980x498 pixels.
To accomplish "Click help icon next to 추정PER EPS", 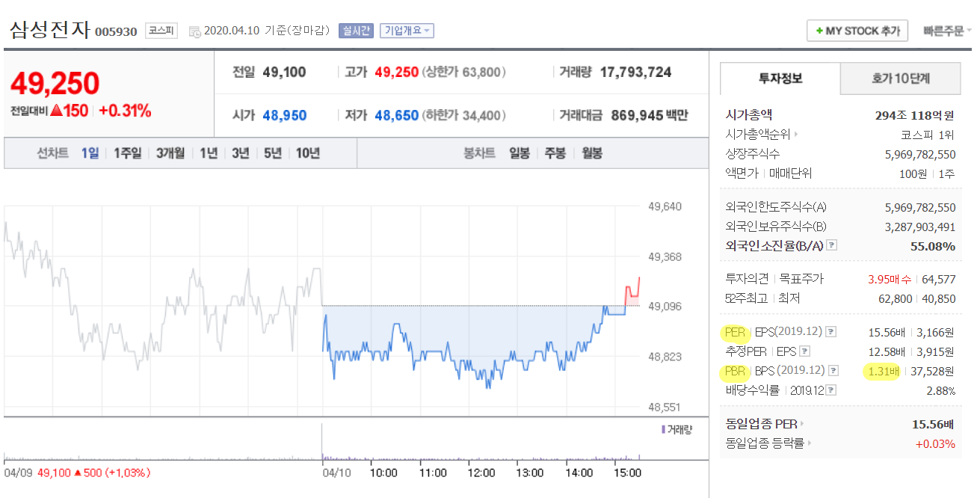I will [804, 351].
